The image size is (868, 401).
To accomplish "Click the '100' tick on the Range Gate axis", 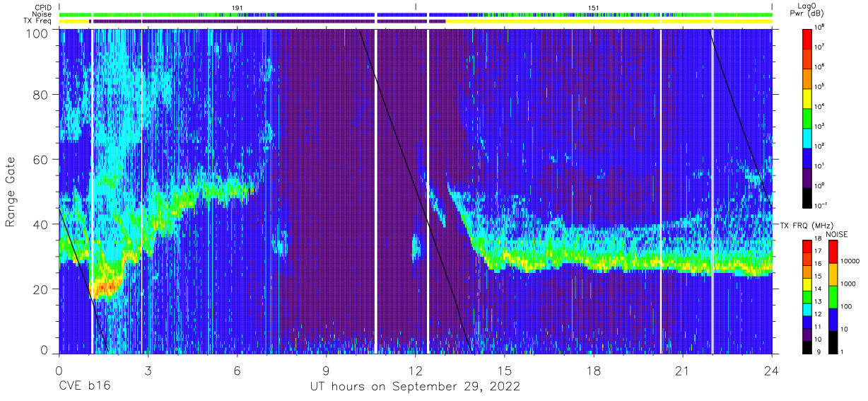I will click(37, 33).
